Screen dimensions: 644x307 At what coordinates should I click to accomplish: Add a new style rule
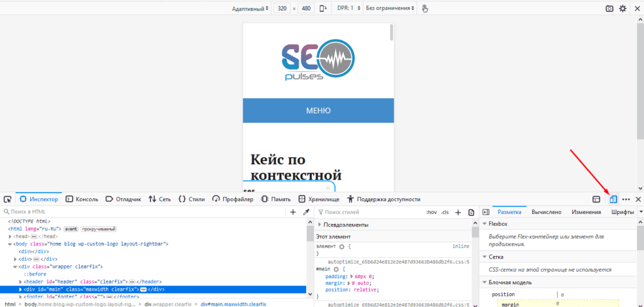pos(458,212)
